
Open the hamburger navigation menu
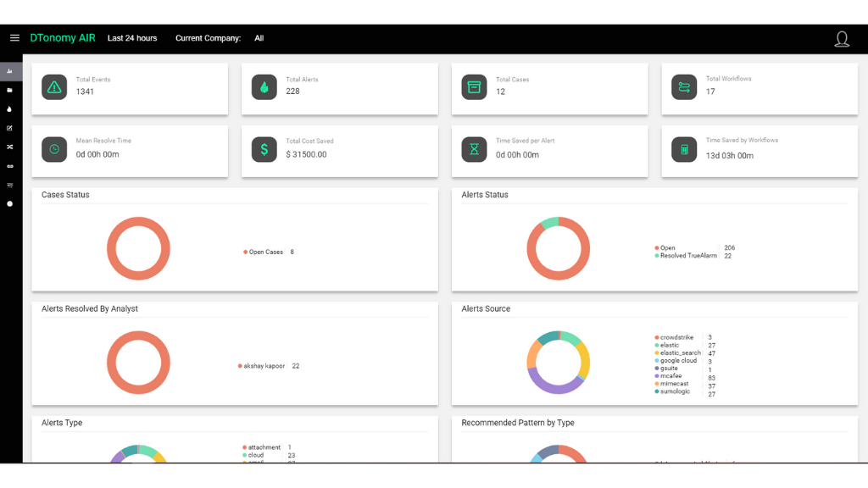(x=14, y=38)
